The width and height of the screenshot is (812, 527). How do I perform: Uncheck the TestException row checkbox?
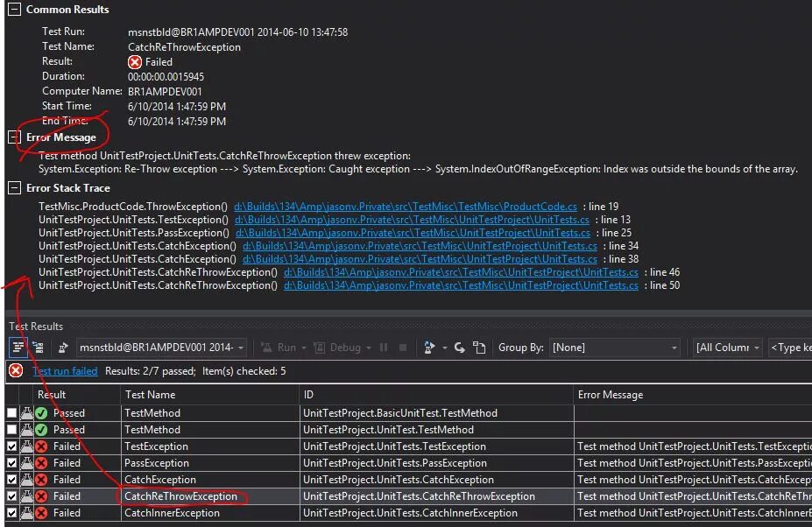click(12, 446)
